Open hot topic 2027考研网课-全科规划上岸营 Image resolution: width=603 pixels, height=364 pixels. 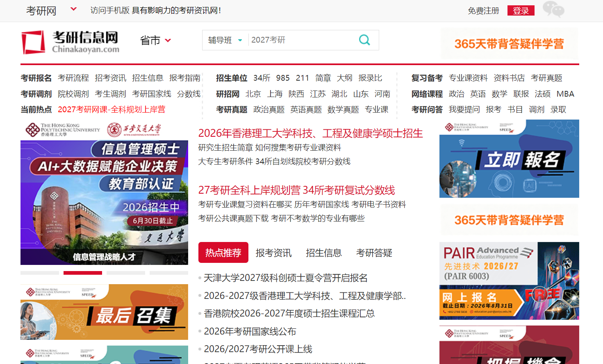pos(111,109)
